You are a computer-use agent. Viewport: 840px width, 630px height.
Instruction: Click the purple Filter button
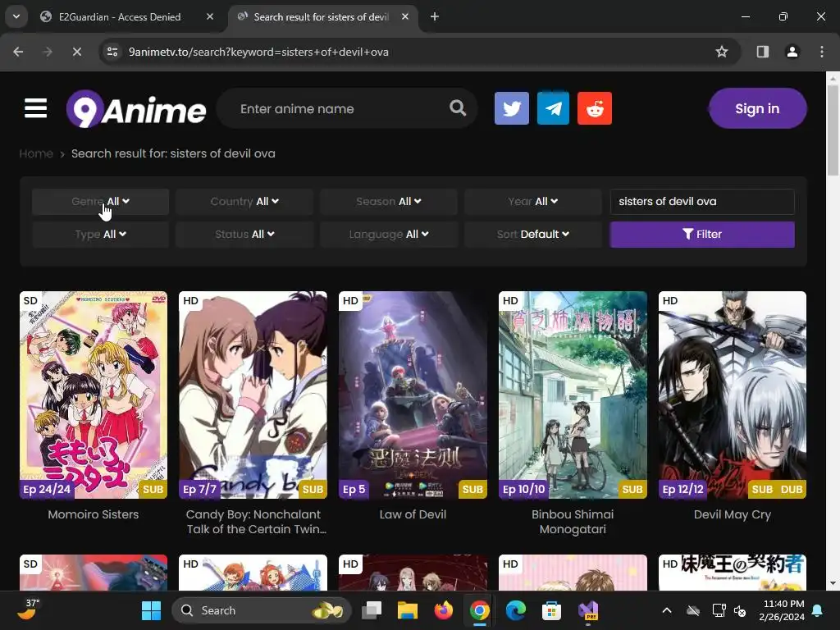pyautogui.click(x=702, y=234)
